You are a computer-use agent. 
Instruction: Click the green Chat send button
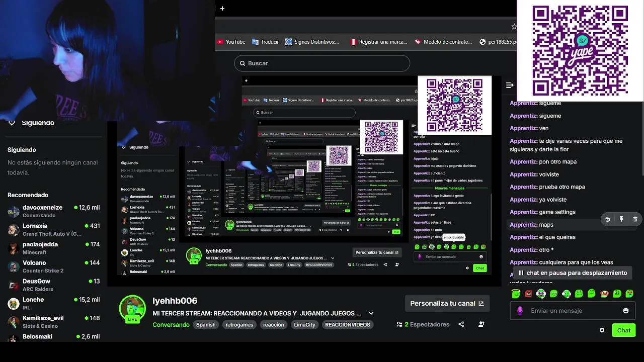(x=623, y=330)
